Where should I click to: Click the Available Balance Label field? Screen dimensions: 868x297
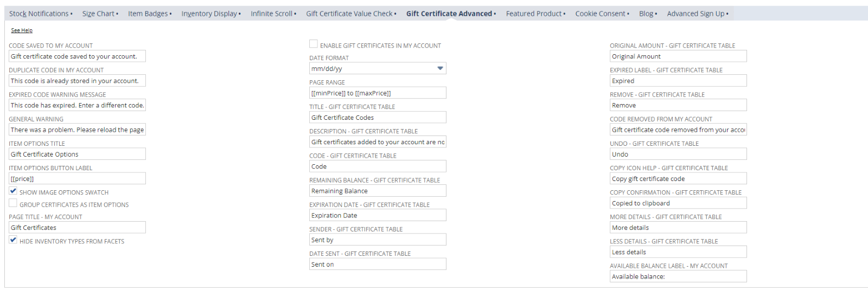pyautogui.click(x=678, y=276)
